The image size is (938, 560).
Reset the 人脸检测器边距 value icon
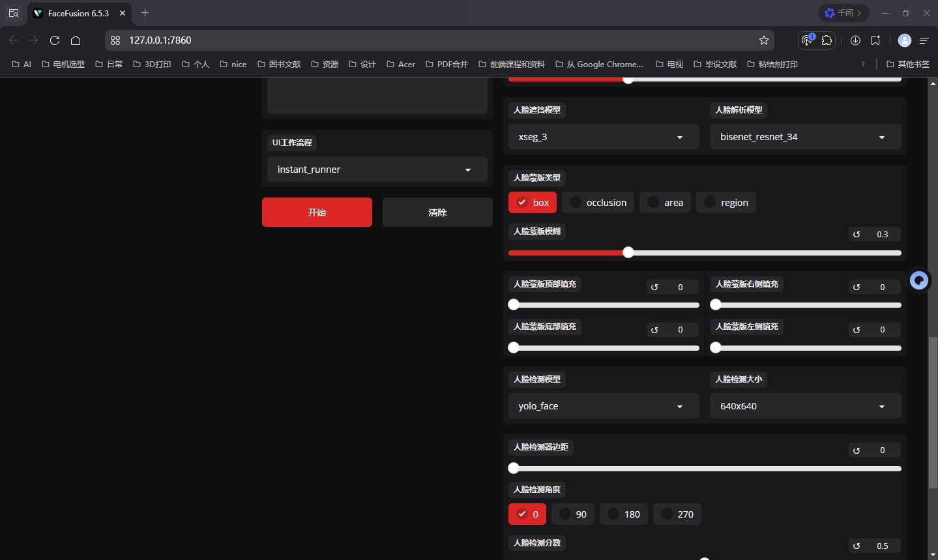[857, 450]
